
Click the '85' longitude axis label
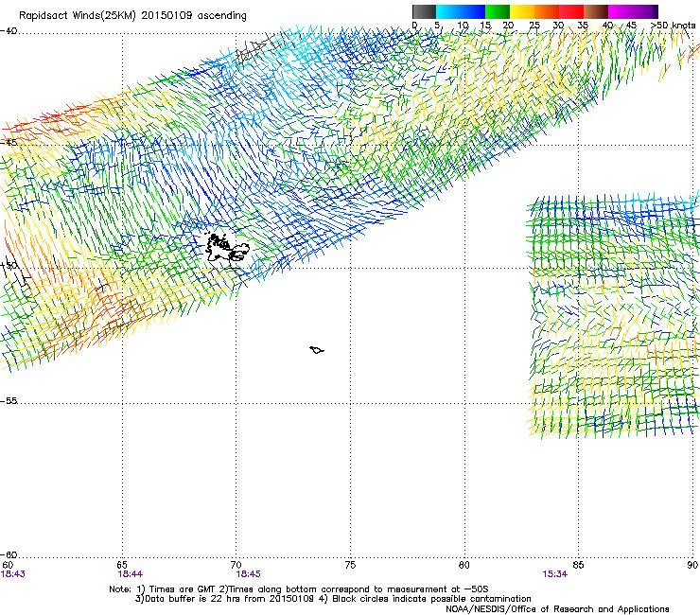[578, 565]
